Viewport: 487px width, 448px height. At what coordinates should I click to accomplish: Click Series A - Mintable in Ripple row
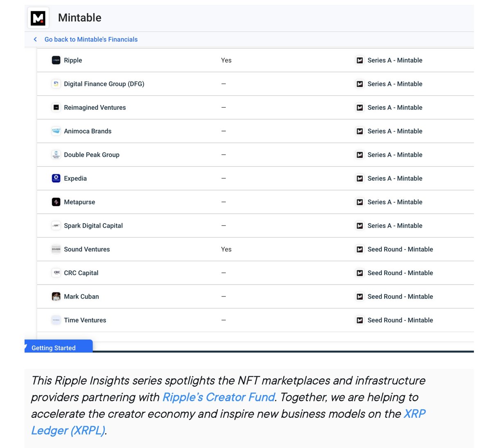click(395, 60)
